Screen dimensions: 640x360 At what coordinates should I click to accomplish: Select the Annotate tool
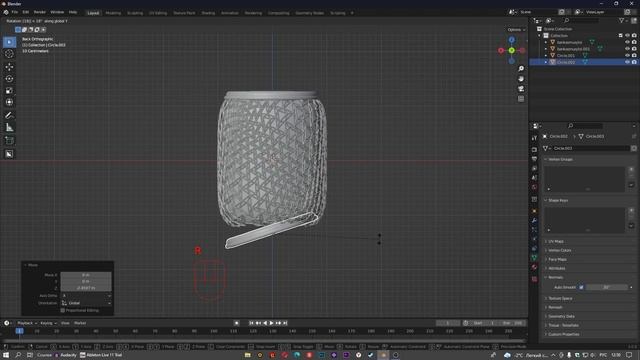pyautogui.click(x=9, y=116)
